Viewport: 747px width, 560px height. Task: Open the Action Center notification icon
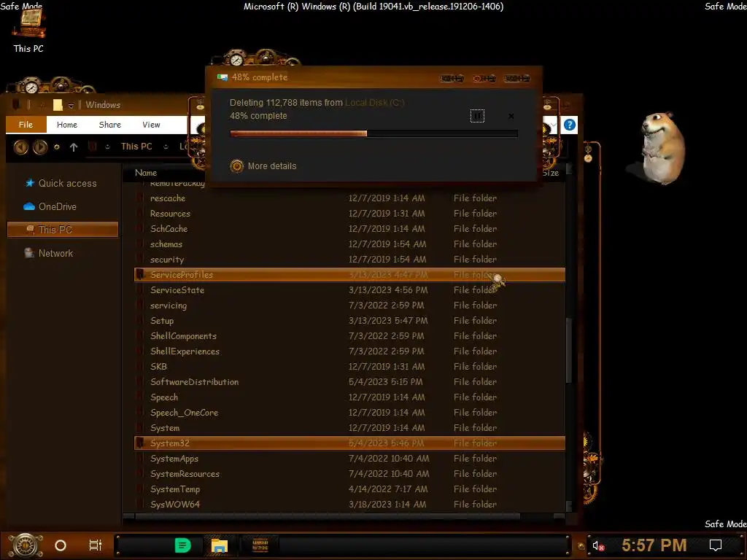[x=716, y=545]
